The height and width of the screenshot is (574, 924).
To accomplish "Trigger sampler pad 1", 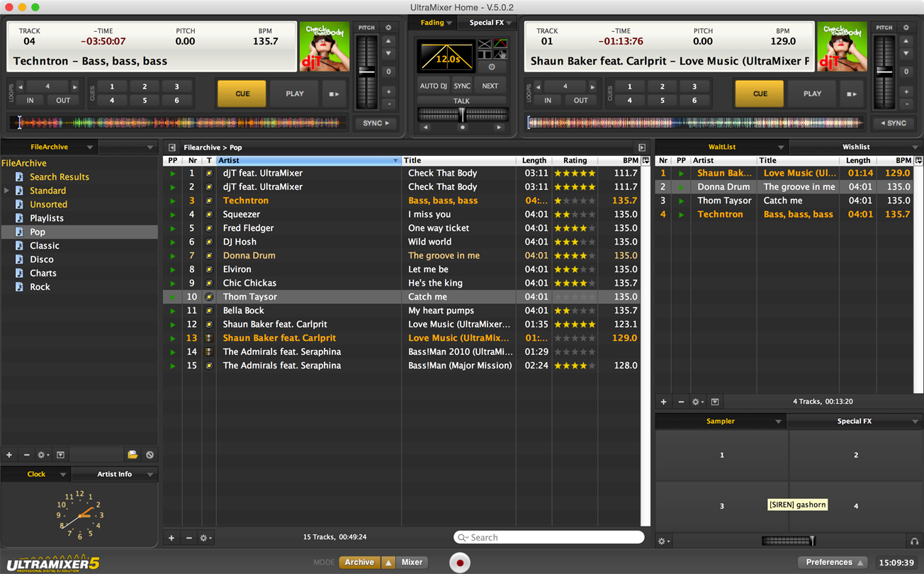I will tap(722, 455).
